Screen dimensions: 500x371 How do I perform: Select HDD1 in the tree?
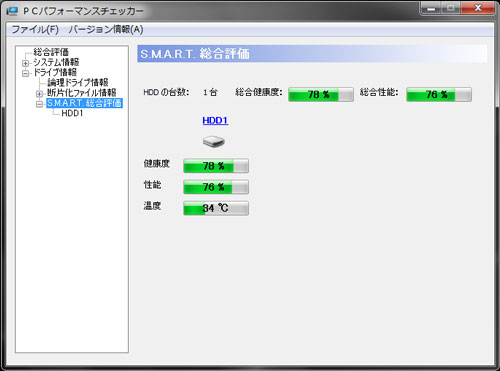pos(72,113)
